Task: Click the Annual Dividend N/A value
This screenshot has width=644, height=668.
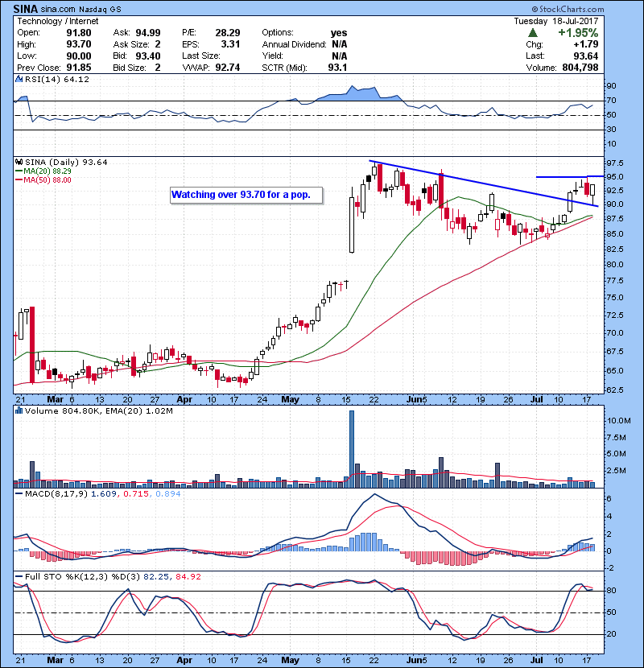Action: [x=339, y=44]
